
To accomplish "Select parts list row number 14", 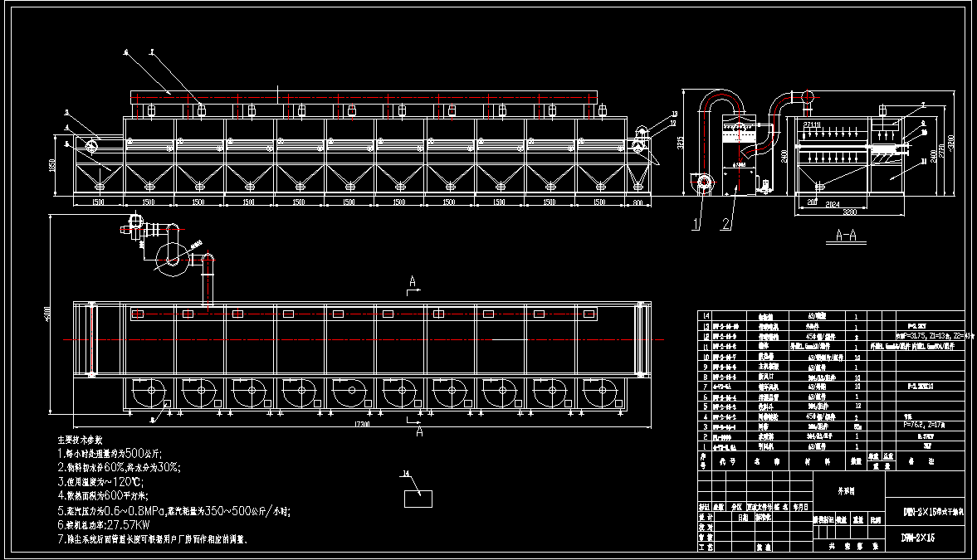I will pos(831,316).
